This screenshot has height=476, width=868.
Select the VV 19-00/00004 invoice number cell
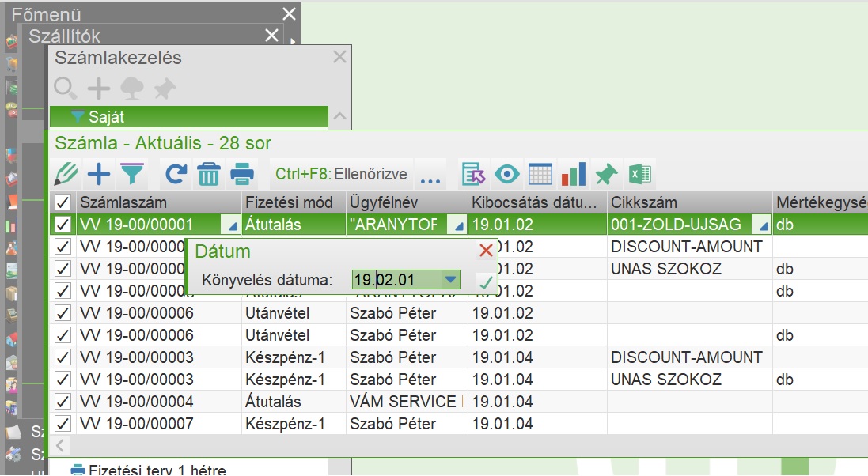pyautogui.click(x=159, y=402)
